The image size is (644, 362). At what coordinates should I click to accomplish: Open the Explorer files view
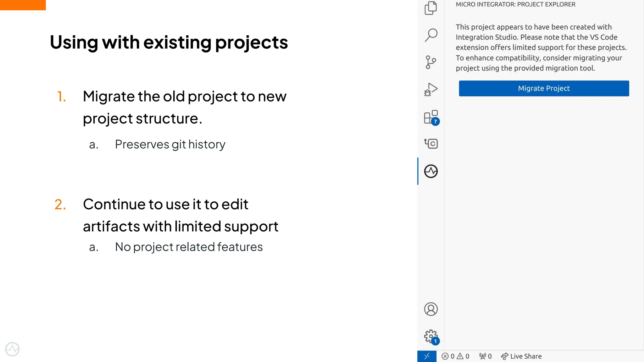tap(430, 8)
